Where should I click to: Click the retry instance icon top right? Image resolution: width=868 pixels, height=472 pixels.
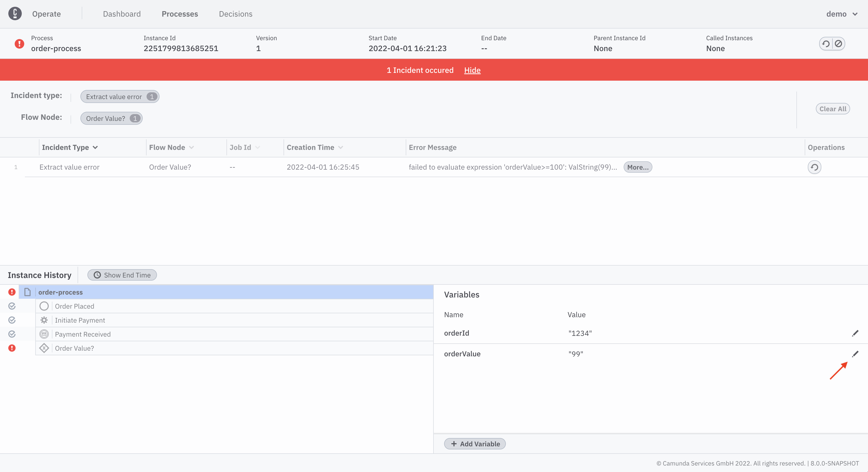(x=825, y=44)
